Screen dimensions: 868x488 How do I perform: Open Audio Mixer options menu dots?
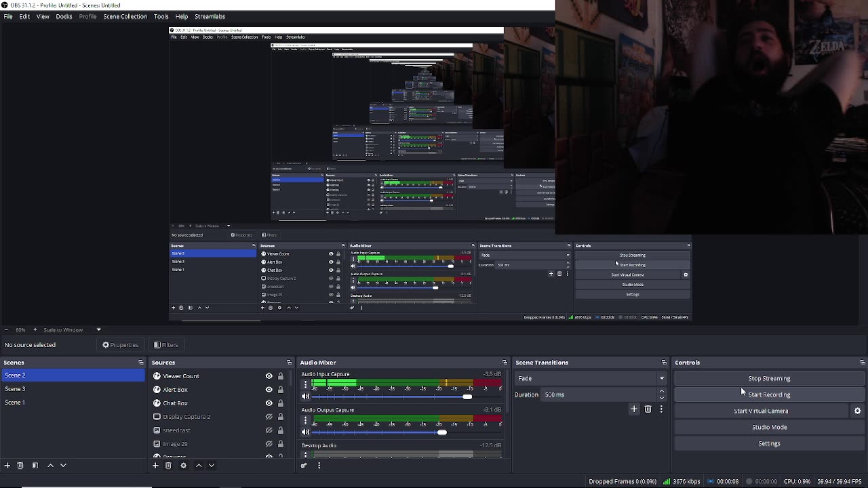click(319, 466)
